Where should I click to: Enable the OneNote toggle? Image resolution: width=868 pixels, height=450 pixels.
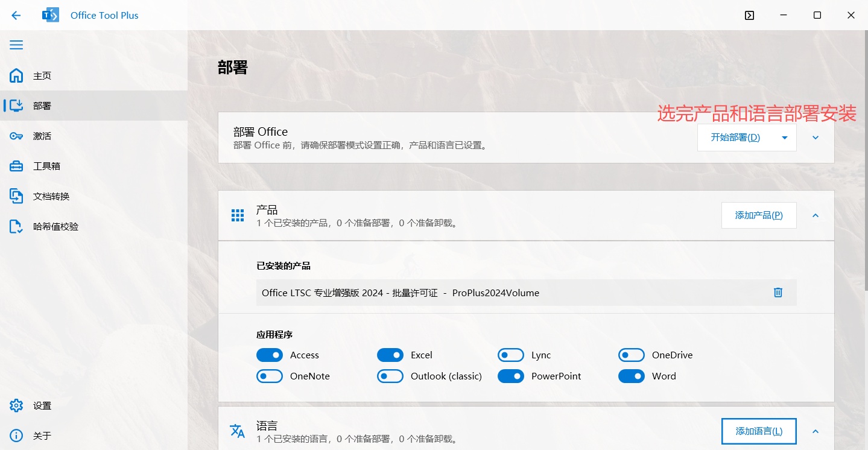click(270, 376)
